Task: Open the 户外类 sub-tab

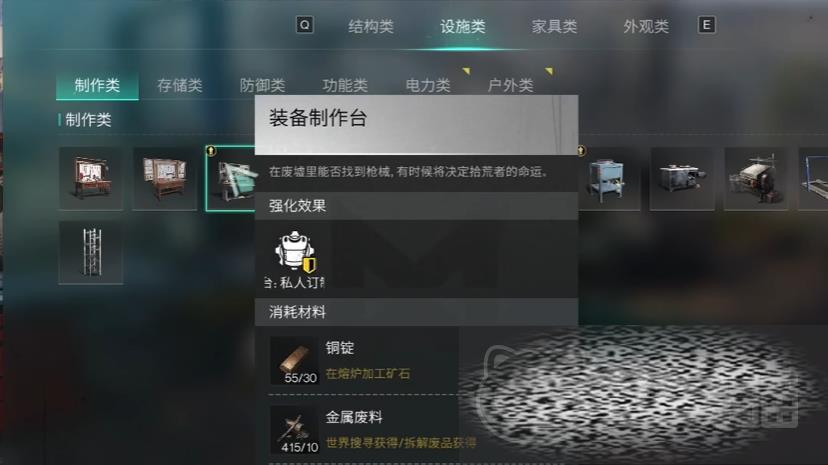Action: (x=510, y=86)
